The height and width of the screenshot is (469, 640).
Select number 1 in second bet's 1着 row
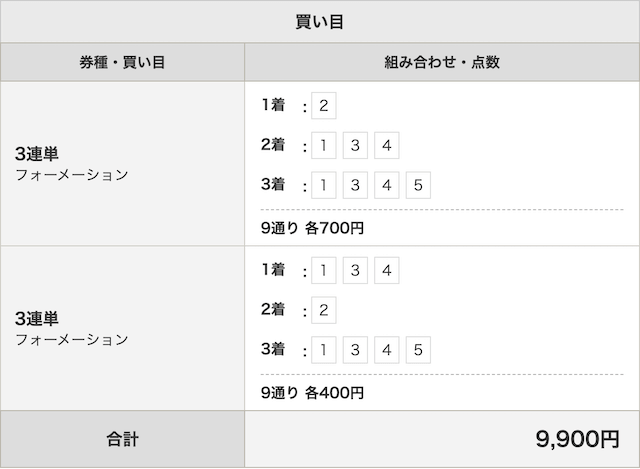(324, 270)
